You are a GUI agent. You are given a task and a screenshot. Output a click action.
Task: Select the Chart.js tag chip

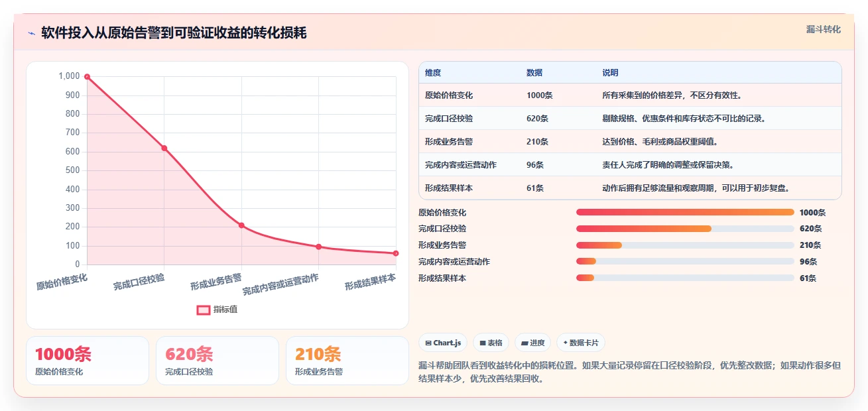[x=443, y=343]
